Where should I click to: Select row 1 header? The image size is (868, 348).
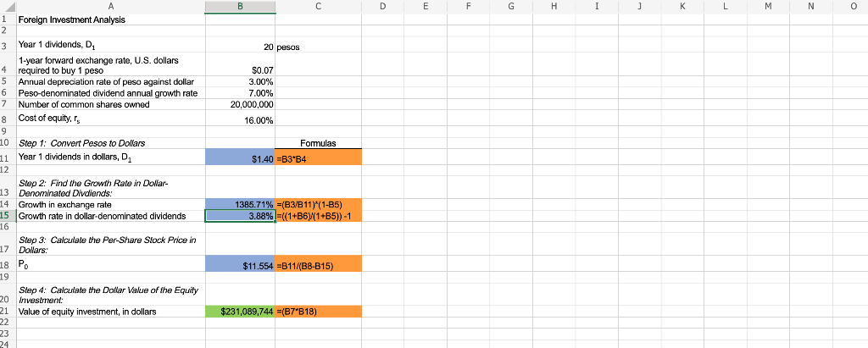tap(8, 20)
